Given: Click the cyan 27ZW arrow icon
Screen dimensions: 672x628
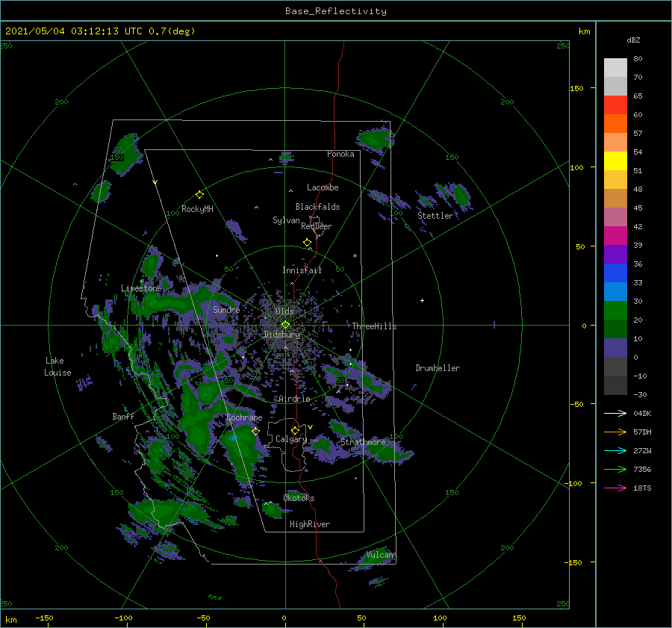Looking at the screenshot, I should pyautogui.click(x=615, y=450).
